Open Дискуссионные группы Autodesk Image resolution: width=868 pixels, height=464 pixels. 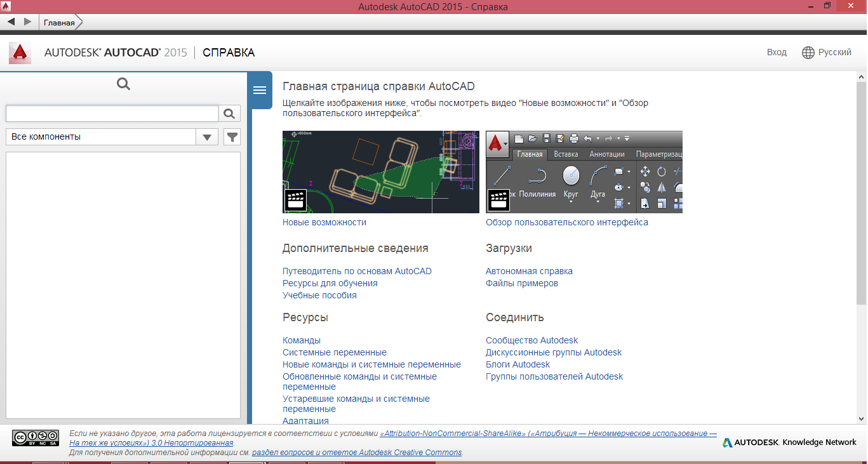coord(554,352)
